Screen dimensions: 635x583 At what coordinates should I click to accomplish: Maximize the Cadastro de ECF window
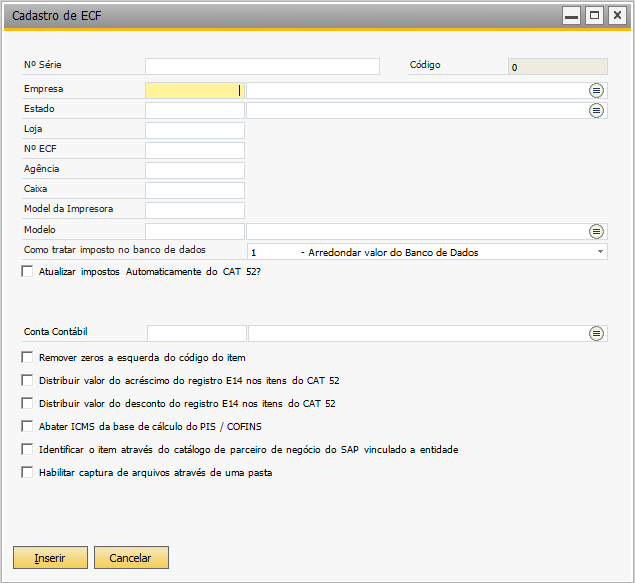coord(594,16)
